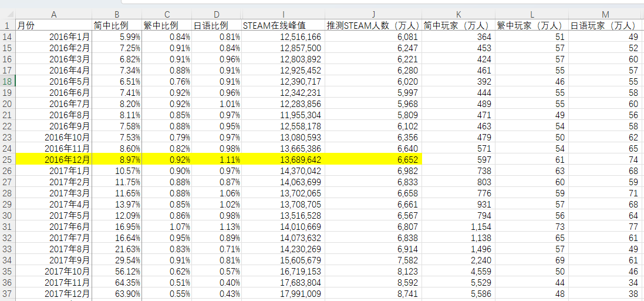Select column K header

click(458, 14)
